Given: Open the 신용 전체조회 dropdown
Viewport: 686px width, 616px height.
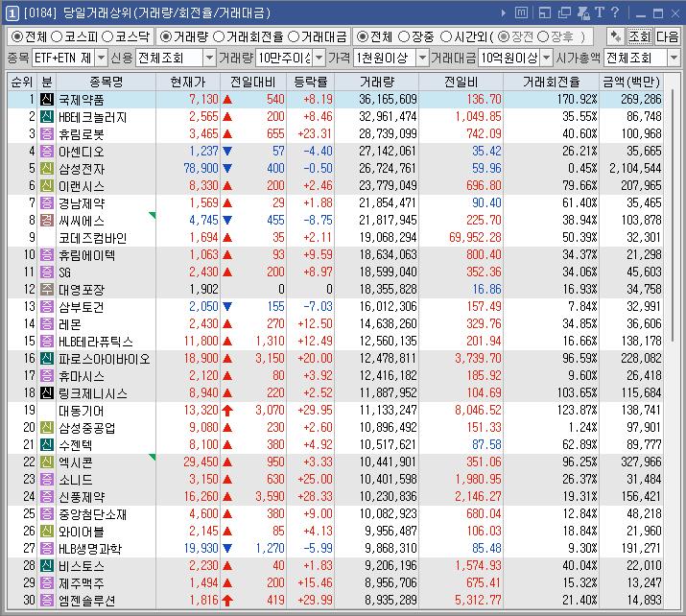Looking at the screenshot, I should (x=209, y=58).
